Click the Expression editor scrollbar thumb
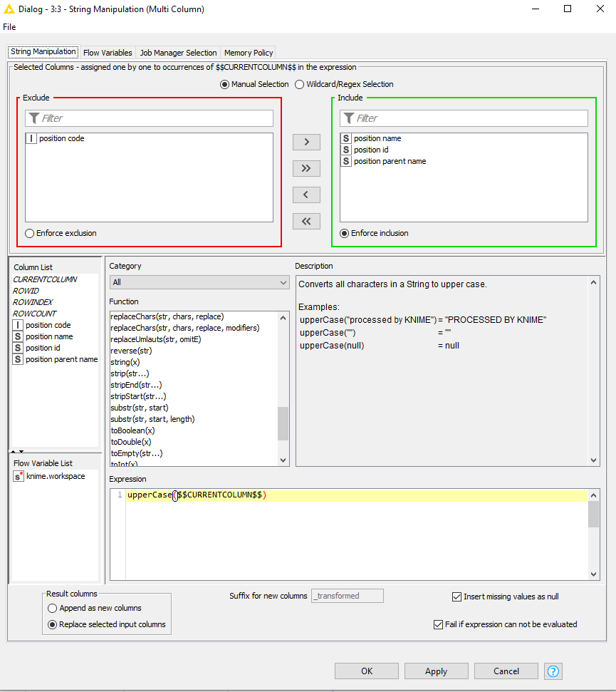The height and width of the screenshot is (692, 616). [593, 514]
